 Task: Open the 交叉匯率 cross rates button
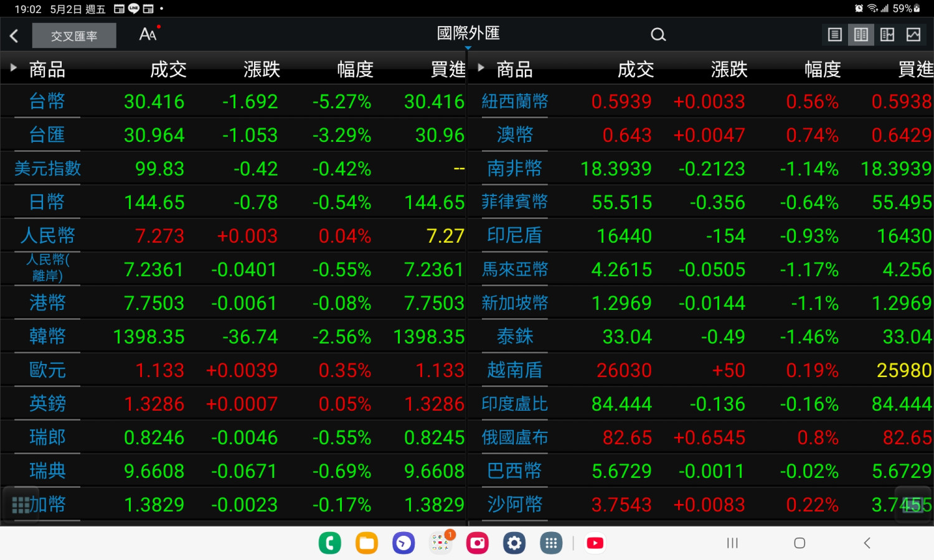tap(74, 35)
